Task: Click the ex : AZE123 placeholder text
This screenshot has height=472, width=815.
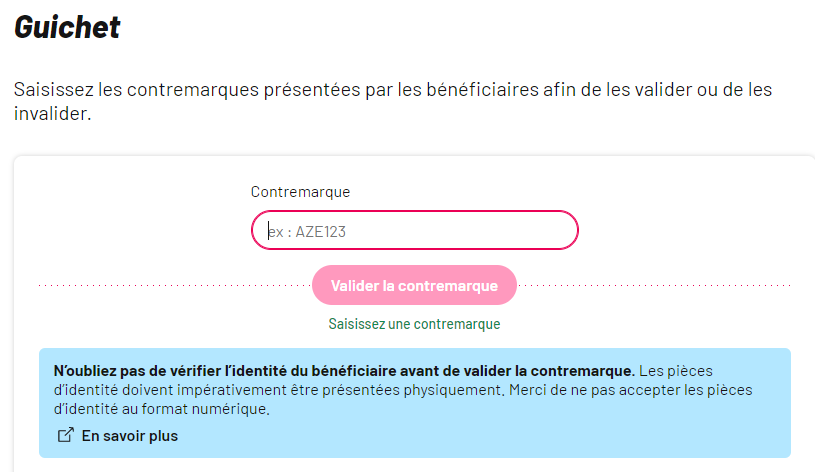Action: (307, 231)
